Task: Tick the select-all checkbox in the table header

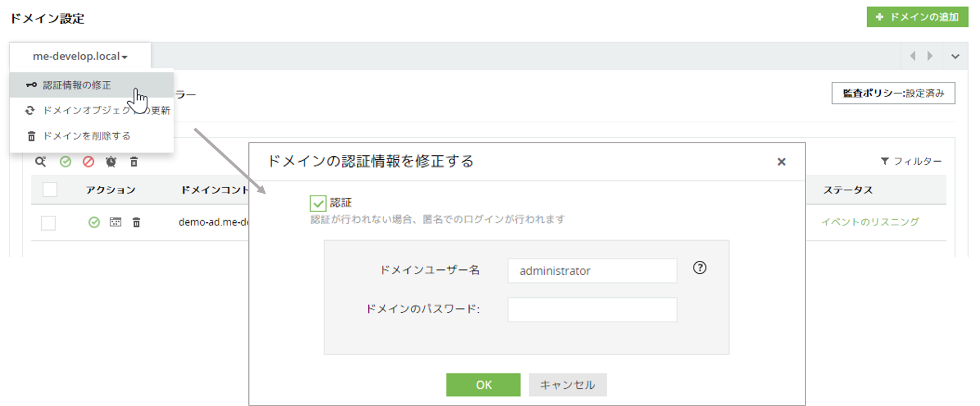Action: [50, 190]
